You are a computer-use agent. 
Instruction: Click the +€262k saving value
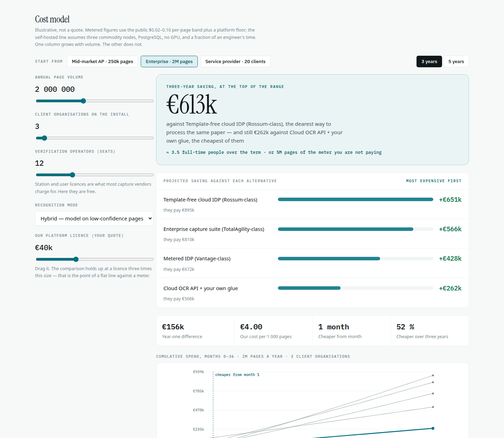[x=450, y=288]
